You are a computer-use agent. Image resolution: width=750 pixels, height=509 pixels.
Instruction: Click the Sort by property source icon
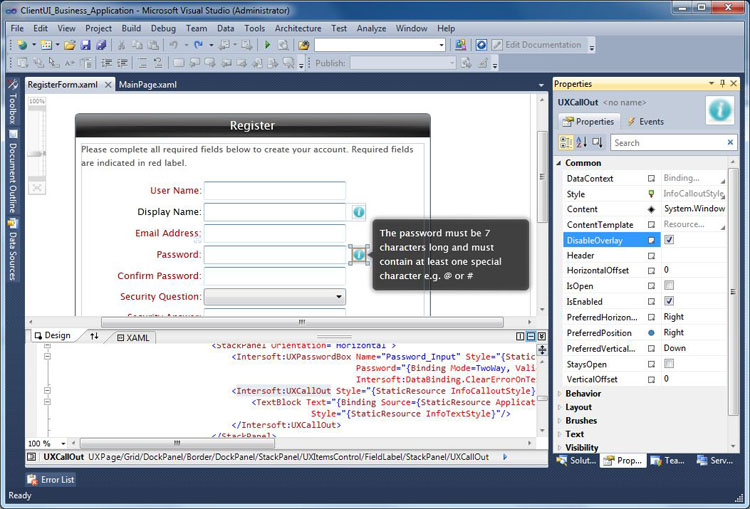coord(597,143)
